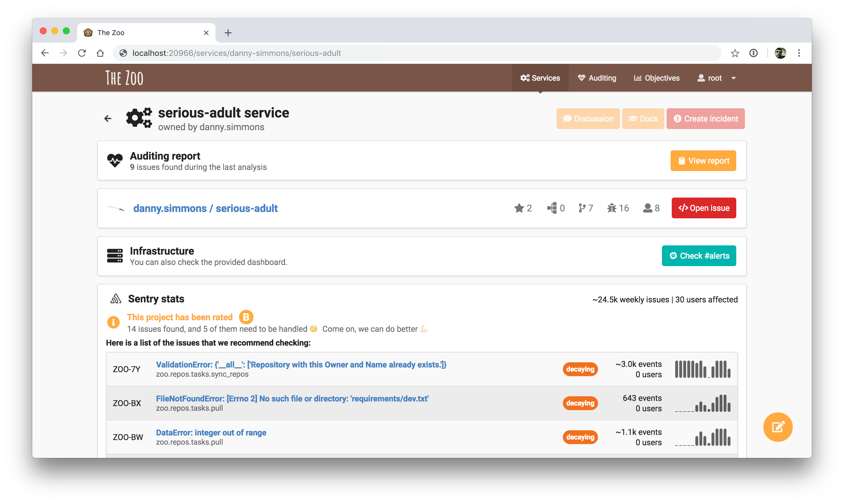Open a new browser tab with plus
844x504 pixels.
(x=228, y=33)
